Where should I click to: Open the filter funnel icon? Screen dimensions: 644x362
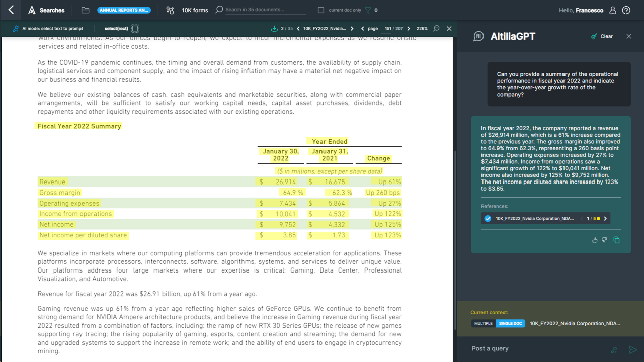click(x=368, y=10)
